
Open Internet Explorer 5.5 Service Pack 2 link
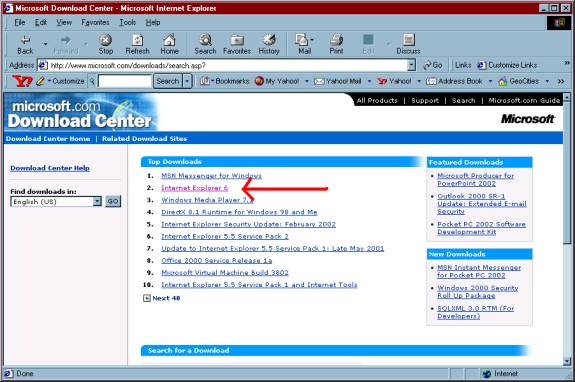[x=225, y=236]
